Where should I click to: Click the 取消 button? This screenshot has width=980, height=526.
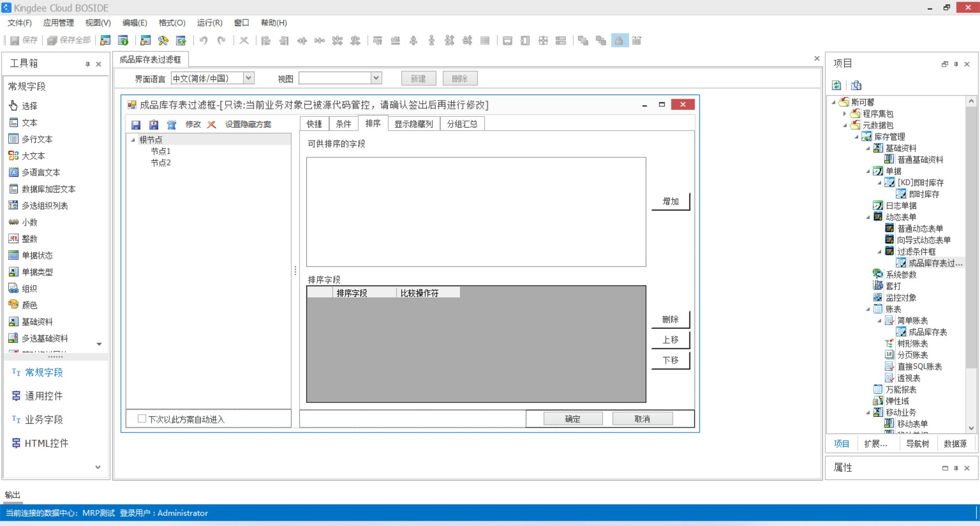pyautogui.click(x=642, y=419)
